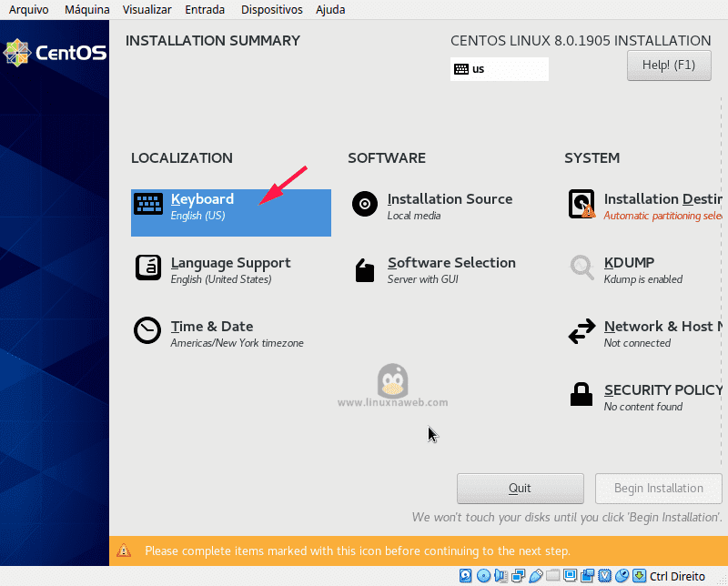Viewport: 728px width, 586px height.
Task: Click the VirtualBox shared folders status icon
Action: coord(552,576)
